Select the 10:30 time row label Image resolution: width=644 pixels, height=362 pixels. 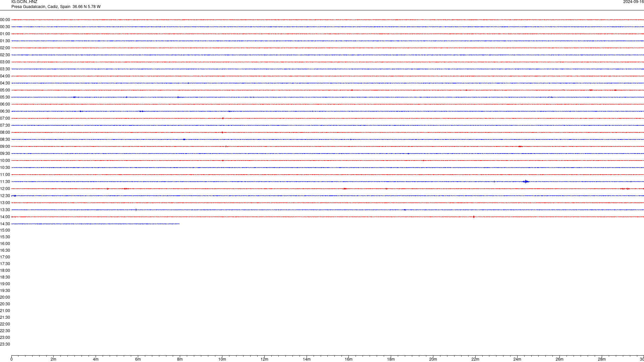pyautogui.click(x=5, y=168)
